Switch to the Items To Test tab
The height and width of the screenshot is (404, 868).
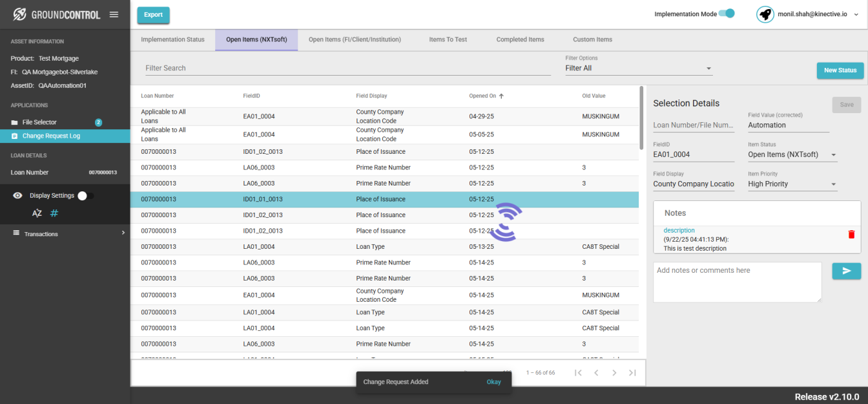coord(448,39)
